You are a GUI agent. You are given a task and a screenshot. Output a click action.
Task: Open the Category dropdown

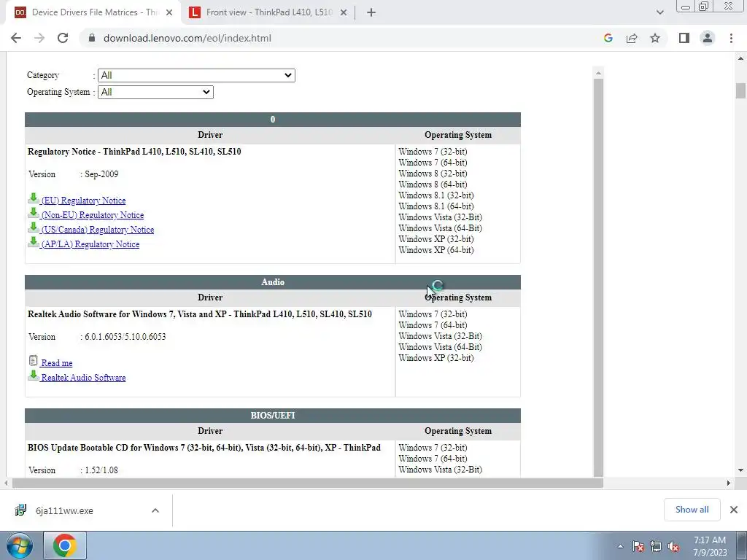tap(196, 75)
